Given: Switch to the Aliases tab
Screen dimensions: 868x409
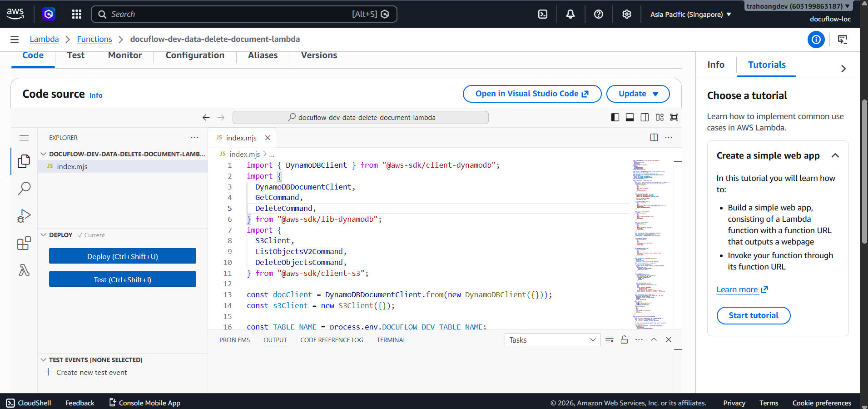Looking at the screenshot, I should 263,55.
